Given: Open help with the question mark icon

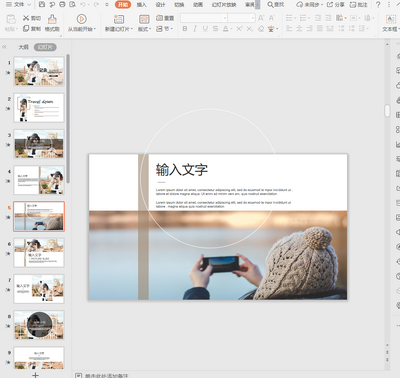Looking at the screenshot, I should coord(378,4).
